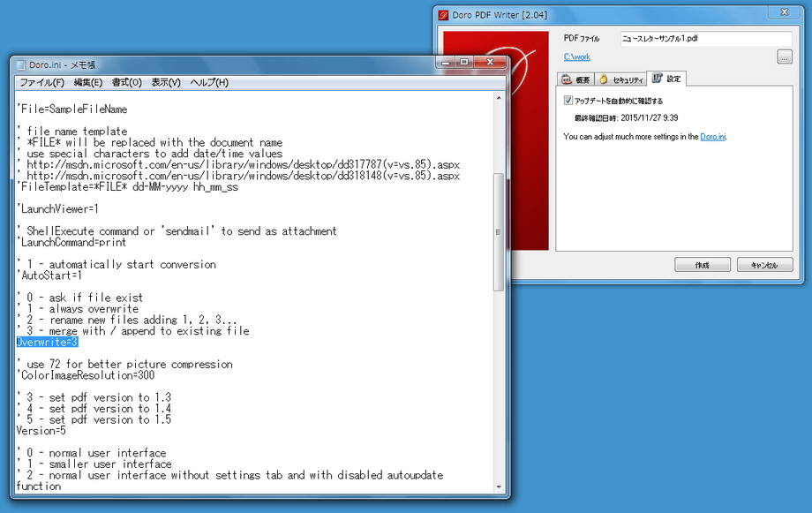The image size is (812, 513).
Task: Click the 最終確認日時 2015/11/27 9:39 text
Action: 626,118
